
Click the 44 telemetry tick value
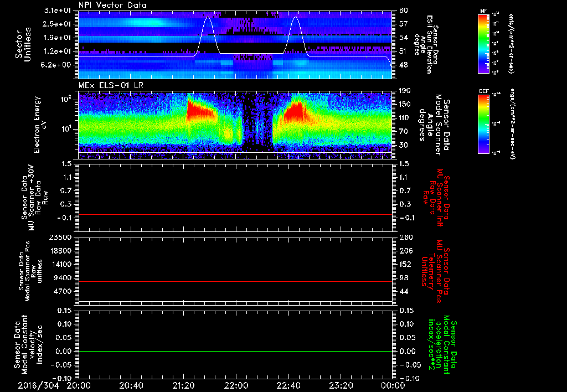pyautogui.click(x=404, y=291)
